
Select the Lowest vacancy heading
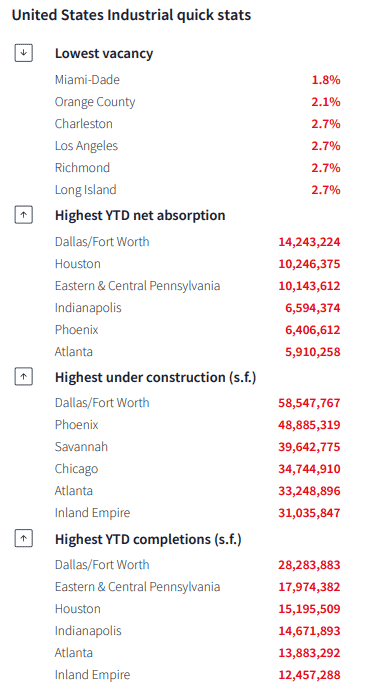pos(104,54)
